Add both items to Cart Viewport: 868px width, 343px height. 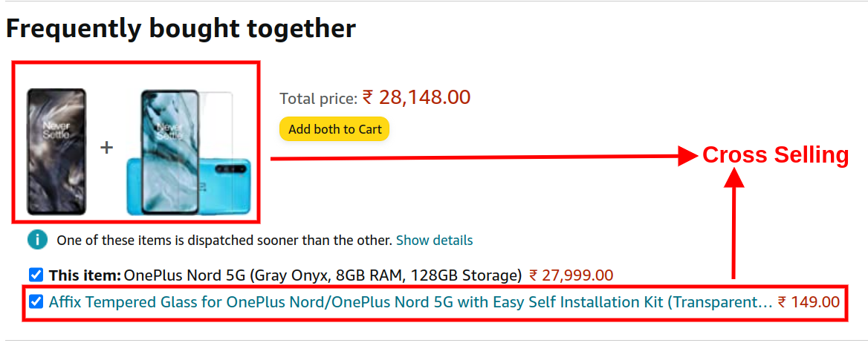(x=335, y=129)
